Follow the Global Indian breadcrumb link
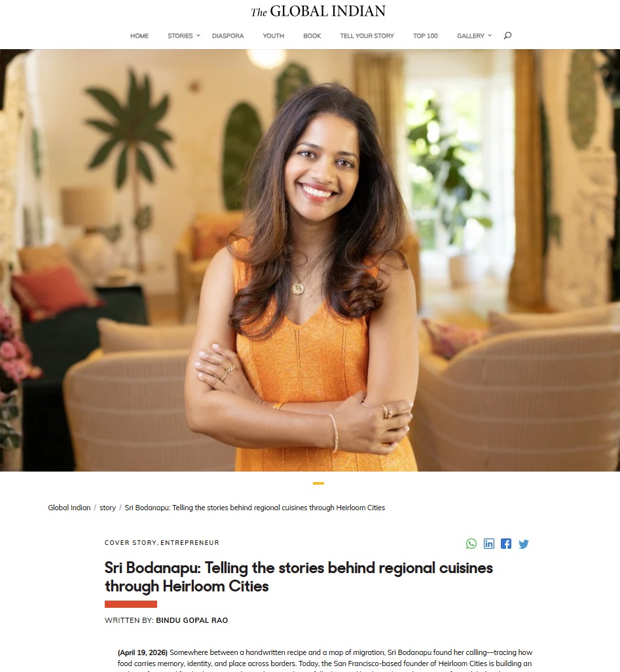Image resolution: width=620 pixels, height=672 pixels. coord(69,508)
